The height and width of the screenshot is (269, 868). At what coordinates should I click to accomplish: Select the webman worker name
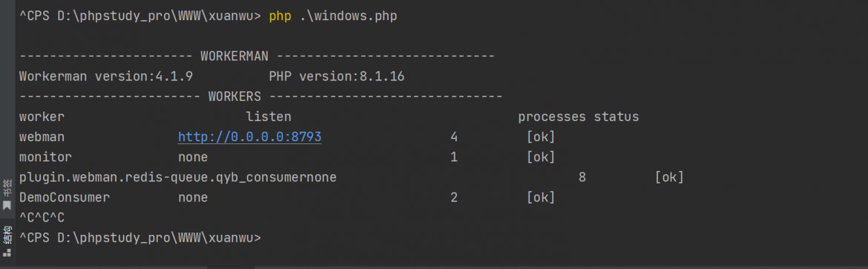[42, 137]
